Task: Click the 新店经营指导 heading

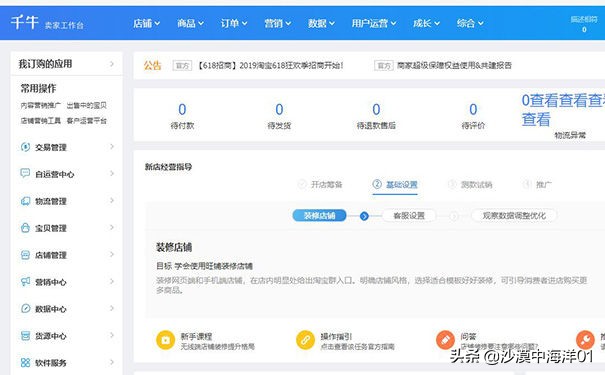Action: click(168, 167)
